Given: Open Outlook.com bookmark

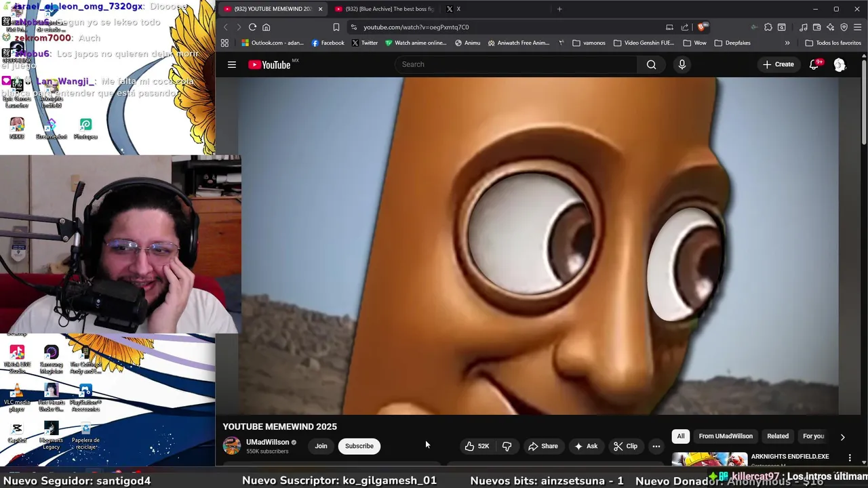Looking at the screenshot, I should 273,43.
